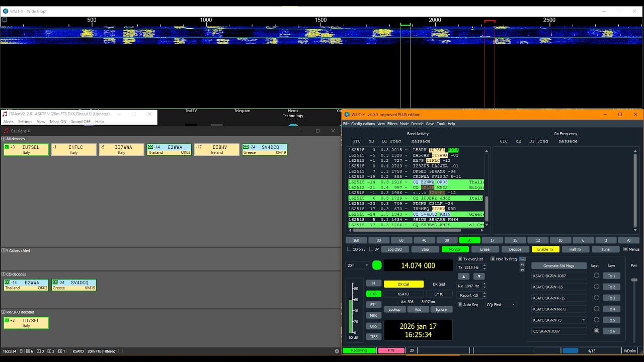Toggle the Hold Tx Freq checkbox
The height and width of the screenshot is (362, 644).
[x=493, y=259]
